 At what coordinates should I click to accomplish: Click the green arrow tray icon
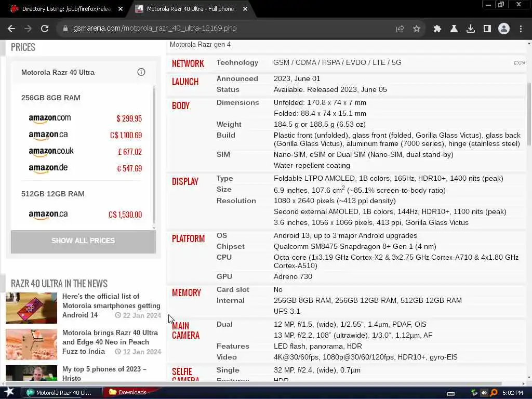[474, 393]
